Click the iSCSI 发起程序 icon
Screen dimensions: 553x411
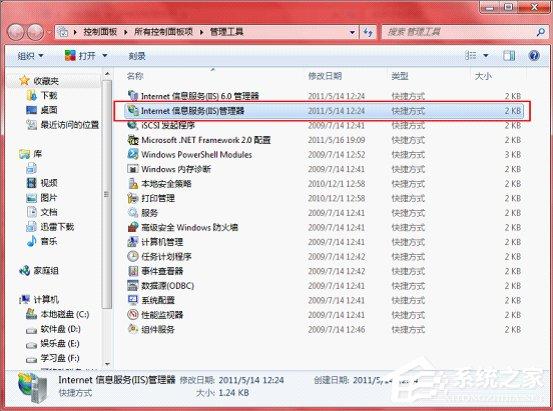(x=133, y=125)
